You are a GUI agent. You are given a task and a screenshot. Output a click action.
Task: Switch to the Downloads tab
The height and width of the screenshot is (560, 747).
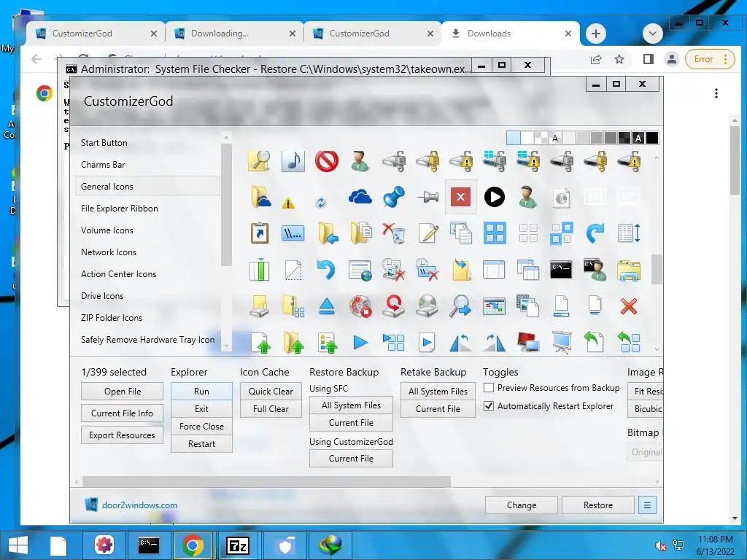511,34
